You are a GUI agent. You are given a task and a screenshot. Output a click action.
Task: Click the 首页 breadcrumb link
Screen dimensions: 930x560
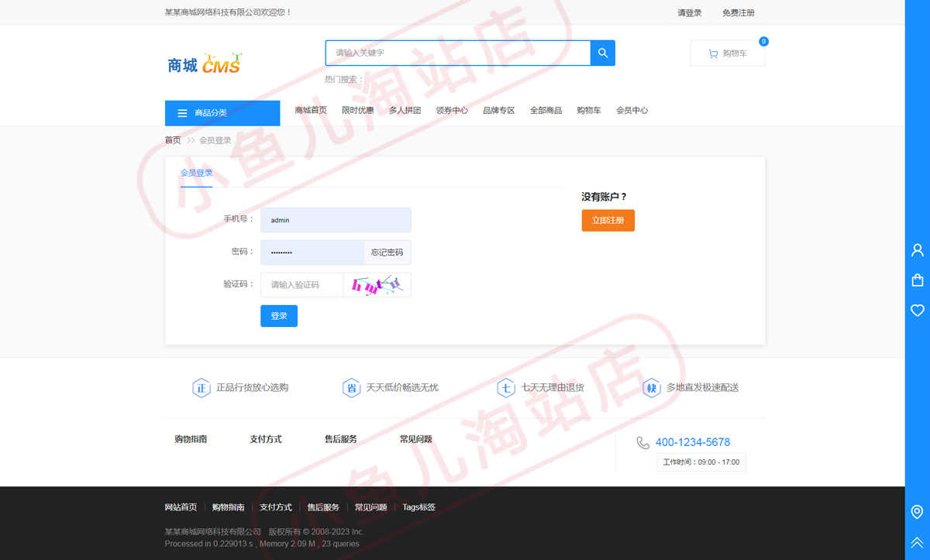[173, 140]
